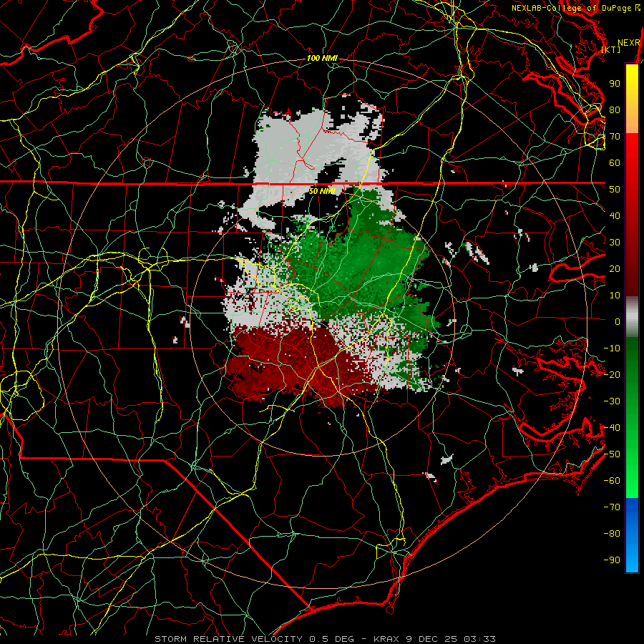This screenshot has height=644, width=644.
Task: Click the "100 NMI" range ring label
Action: tap(322, 59)
